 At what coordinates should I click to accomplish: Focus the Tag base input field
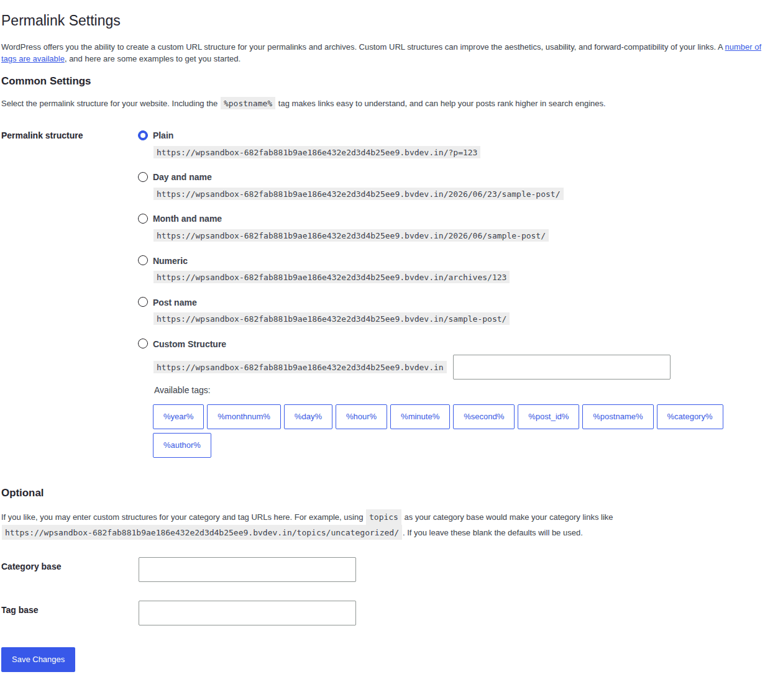(x=247, y=613)
